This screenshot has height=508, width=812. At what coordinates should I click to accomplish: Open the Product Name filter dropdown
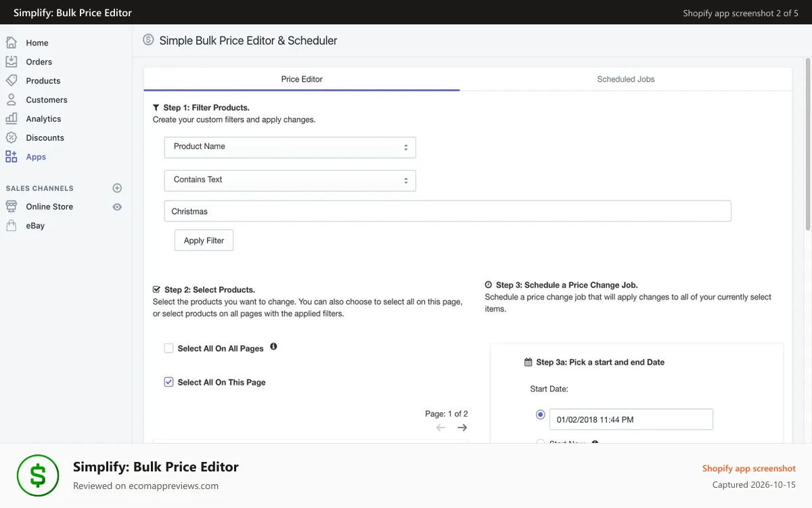pyautogui.click(x=290, y=147)
